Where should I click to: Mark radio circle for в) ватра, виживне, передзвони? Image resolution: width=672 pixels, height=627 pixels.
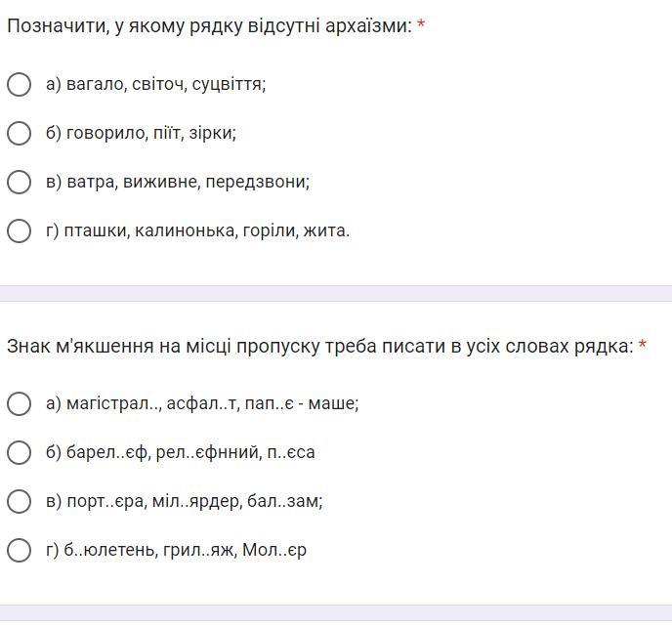[19, 182]
